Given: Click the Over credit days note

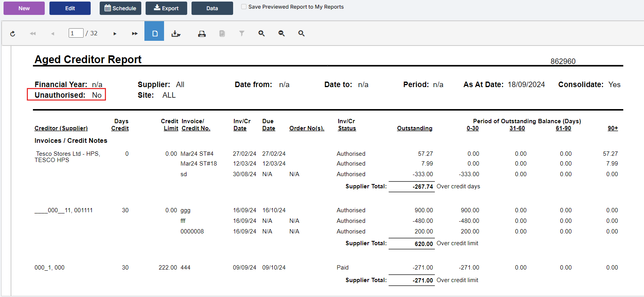Looking at the screenshot, I should pyautogui.click(x=458, y=186).
